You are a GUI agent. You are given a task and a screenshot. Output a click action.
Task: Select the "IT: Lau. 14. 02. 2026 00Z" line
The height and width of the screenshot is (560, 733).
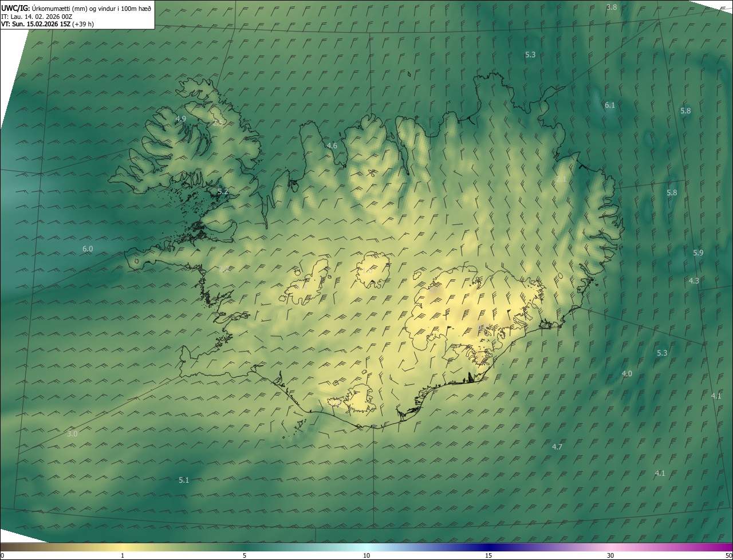36,17
